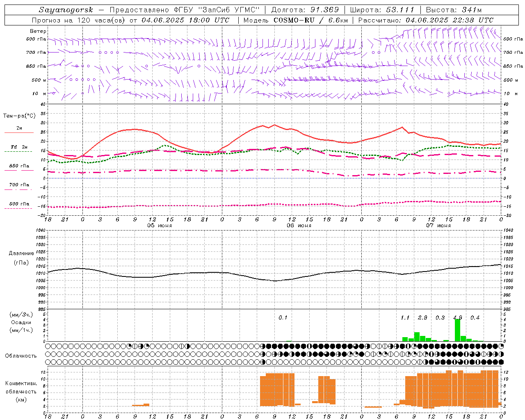Click the 0.3 precipitation total value
525x420 pixels.
tap(440, 317)
